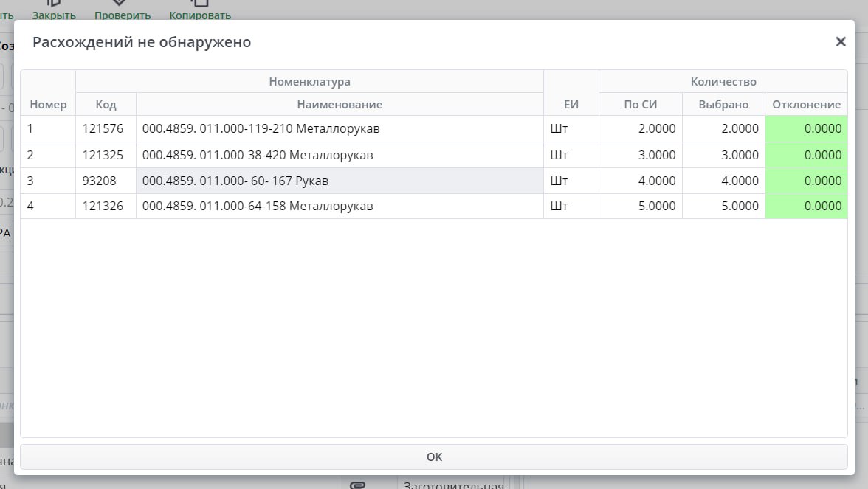Click the По СИ column header
Viewport: 868px width, 489px height.
[x=640, y=104]
